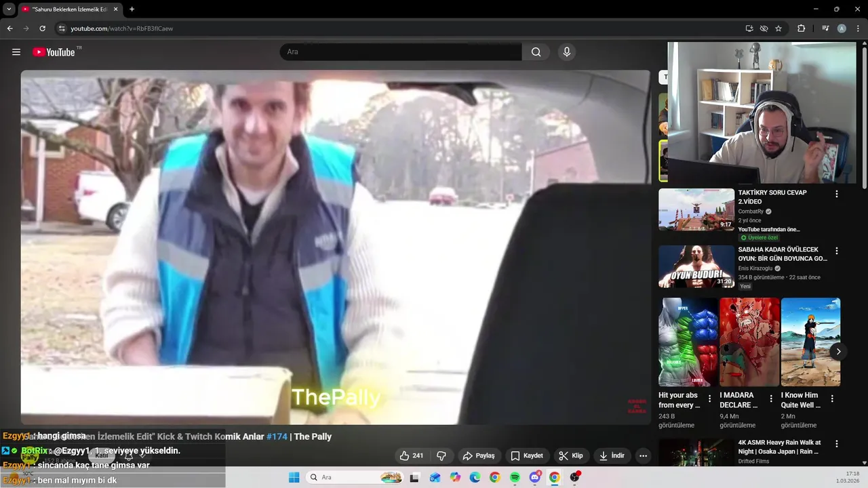Open Chrome three-dot menu
The height and width of the screenshot is (488, 868).
point(858,28)
